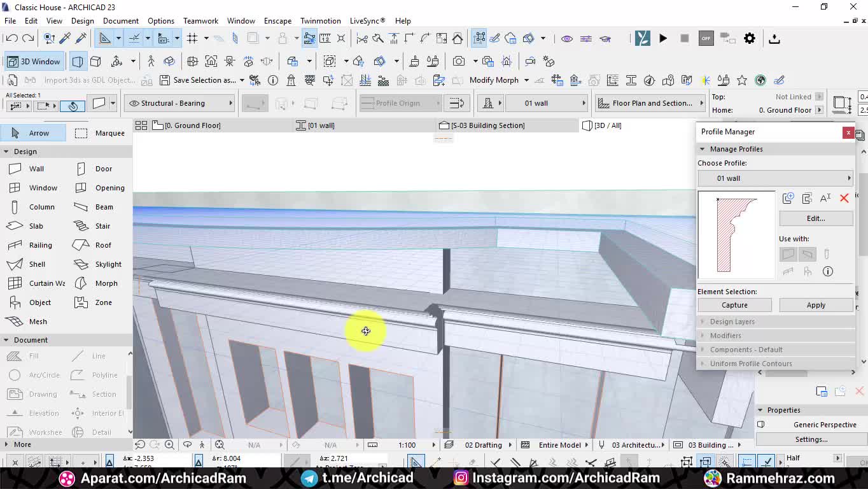
Task: Expand the Design Layers section
Action: coord(732,322)
